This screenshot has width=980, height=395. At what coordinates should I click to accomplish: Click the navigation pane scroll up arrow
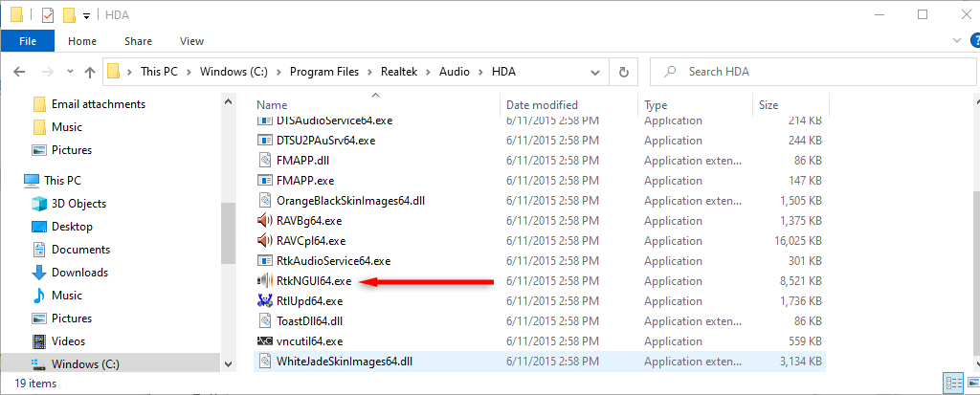[228, 102]
